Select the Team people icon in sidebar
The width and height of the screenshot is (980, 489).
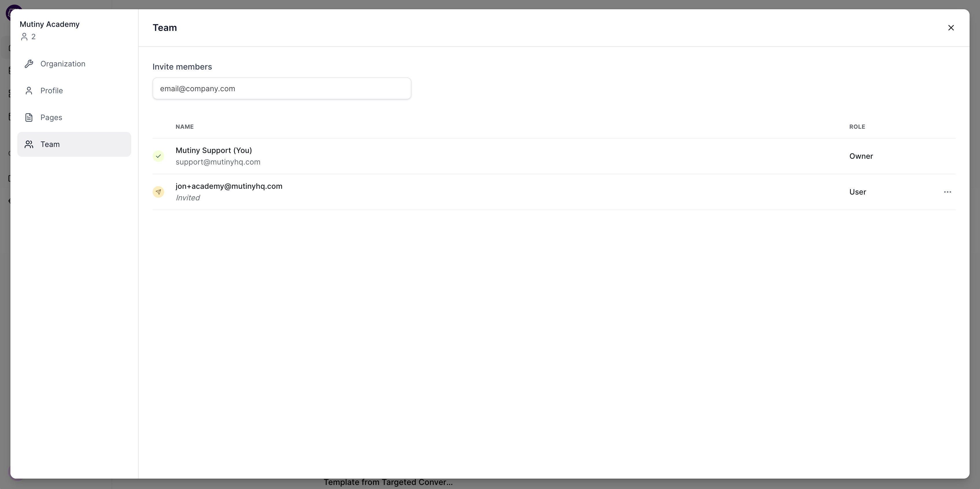(29, 144)
